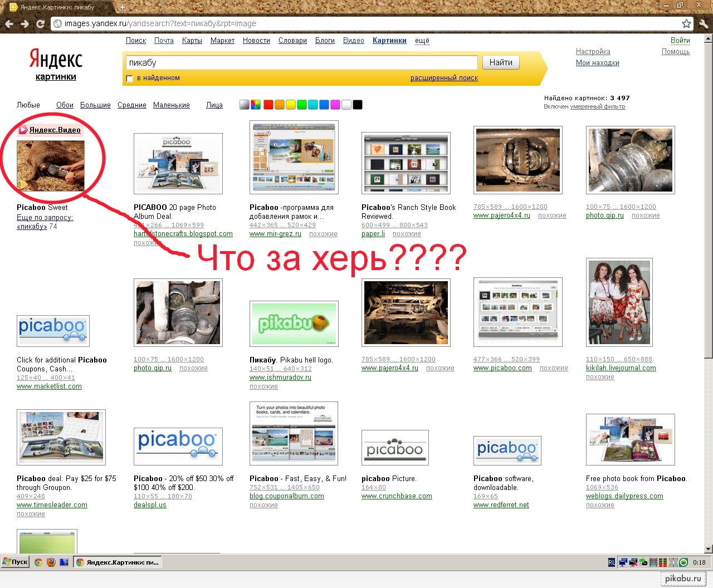Image resolution: width=713 pixels, height=588 pixels.
Task: Enable the 'в найденном' checkbox
Action: [130, 79]
